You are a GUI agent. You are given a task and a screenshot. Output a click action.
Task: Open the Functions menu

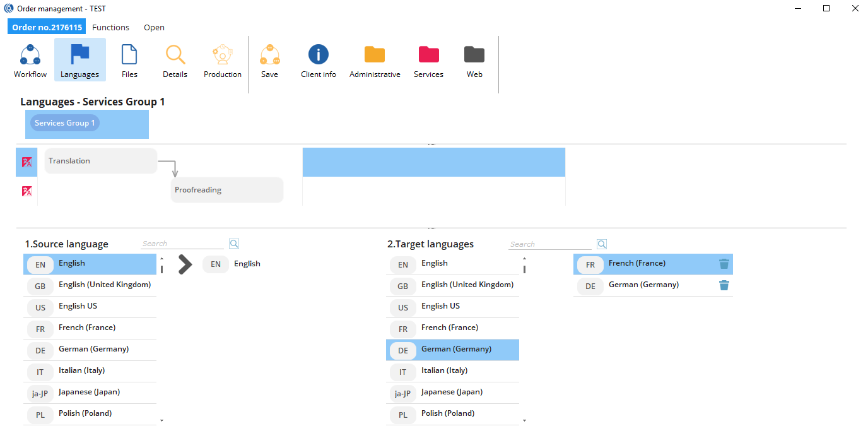[x=110, y=28]
